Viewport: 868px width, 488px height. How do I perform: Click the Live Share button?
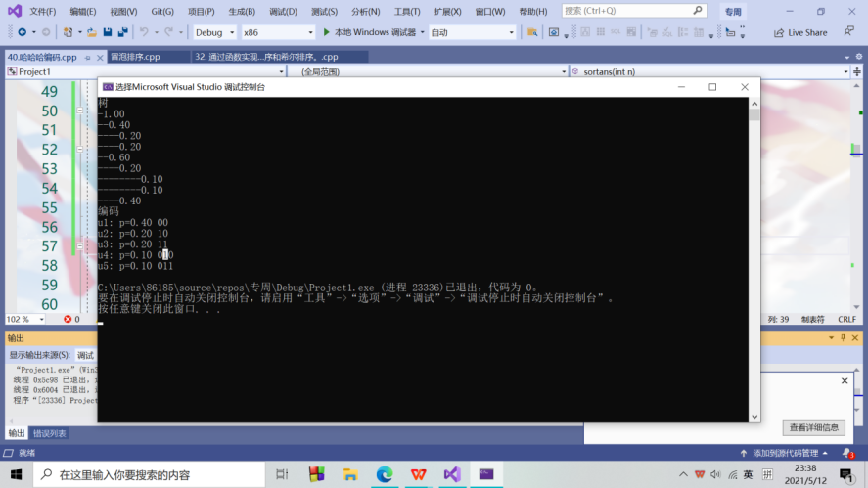(800, 32)
